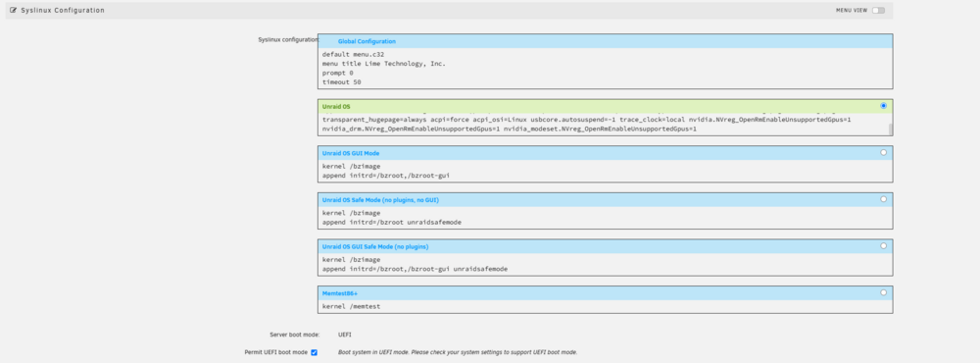Select Unraid OS GUI Mode radio button

[x=883, y=152]
